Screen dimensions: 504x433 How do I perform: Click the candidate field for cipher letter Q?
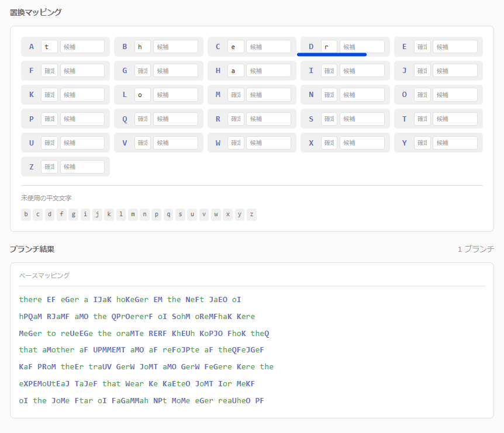pos(175,119)
